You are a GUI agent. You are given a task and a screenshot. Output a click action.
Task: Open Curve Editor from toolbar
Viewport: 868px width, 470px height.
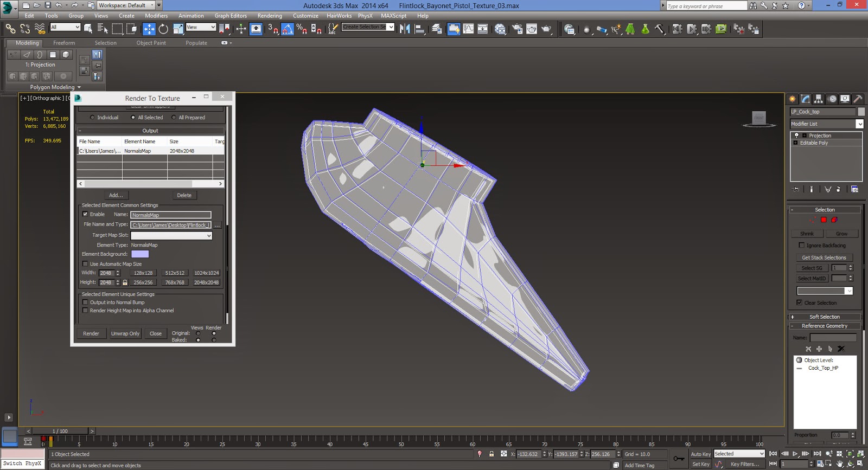tap(468, 29)
